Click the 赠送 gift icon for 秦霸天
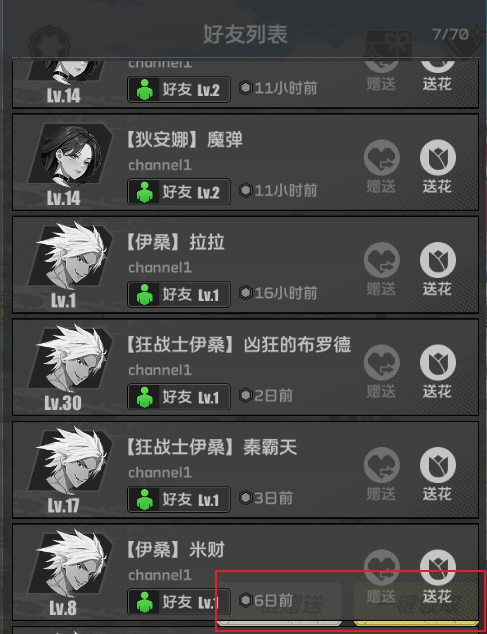 pyautogui.click(x=381, y=465)
